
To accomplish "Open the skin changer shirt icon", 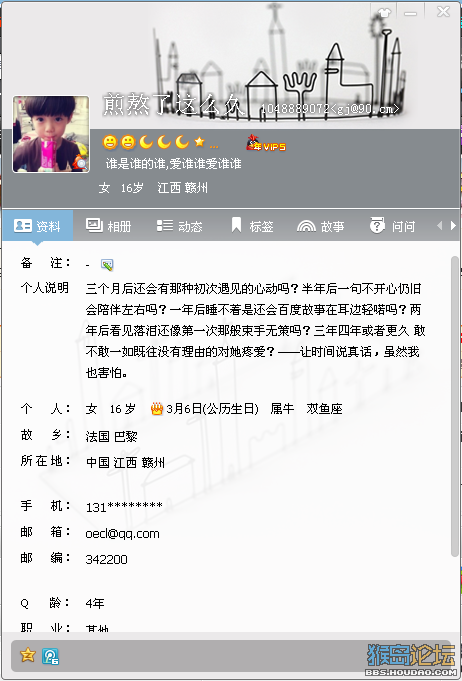I will 384,12.
